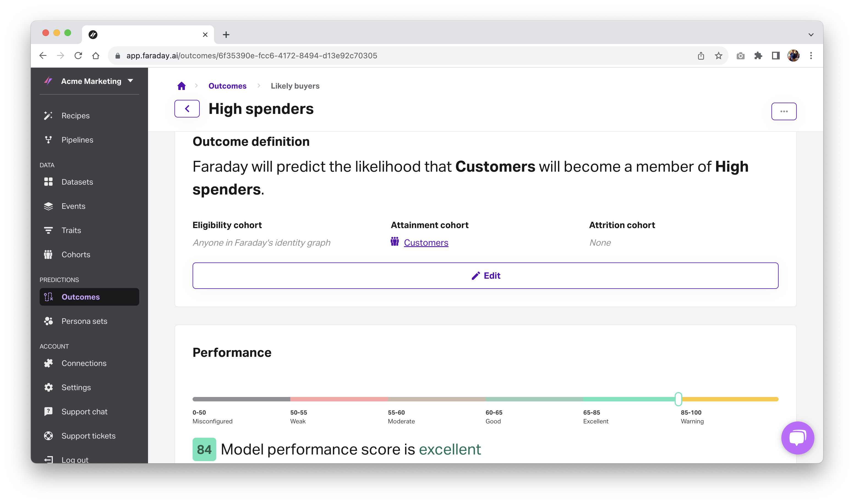854x504 pixels.
Task: Bookmark this page with star icon
Action: tap(719, 56)
